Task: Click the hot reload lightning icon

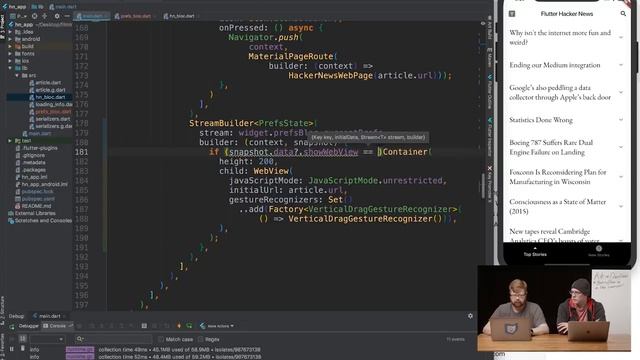Action: pyautogui.click(x=179, y=326)
